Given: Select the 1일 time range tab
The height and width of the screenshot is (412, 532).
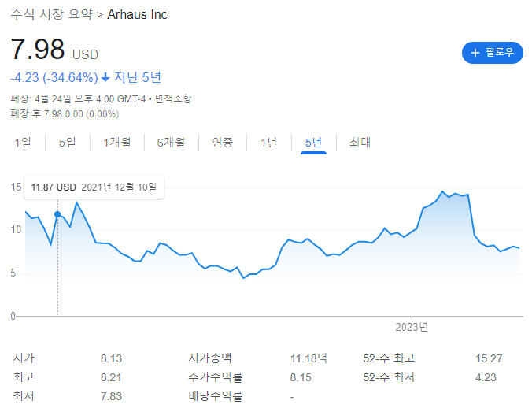Looking at the screenshot, I should [x=23, y=143].
